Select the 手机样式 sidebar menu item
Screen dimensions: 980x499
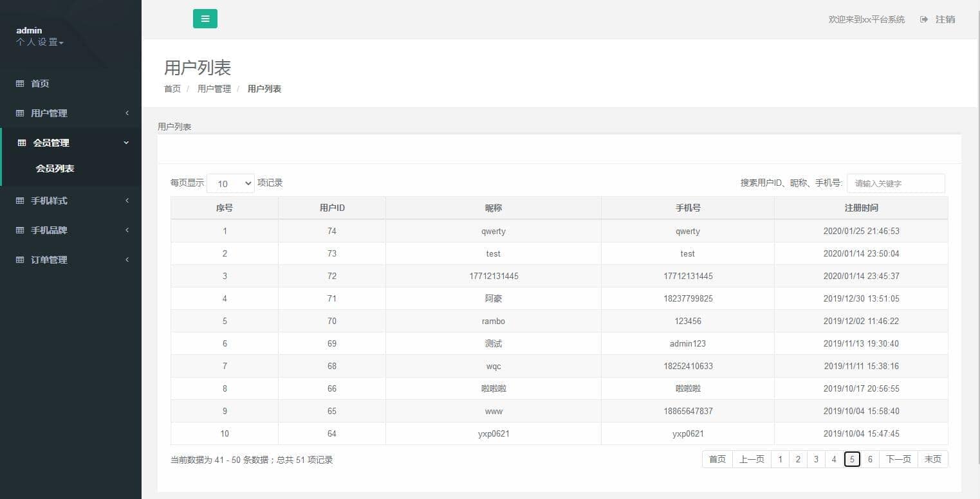pos(50,201)
